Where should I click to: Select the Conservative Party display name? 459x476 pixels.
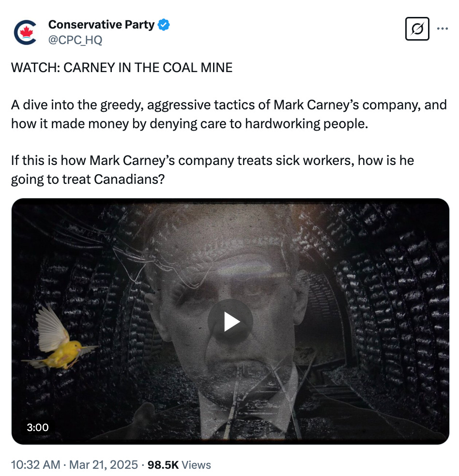[x=101, y=25]
